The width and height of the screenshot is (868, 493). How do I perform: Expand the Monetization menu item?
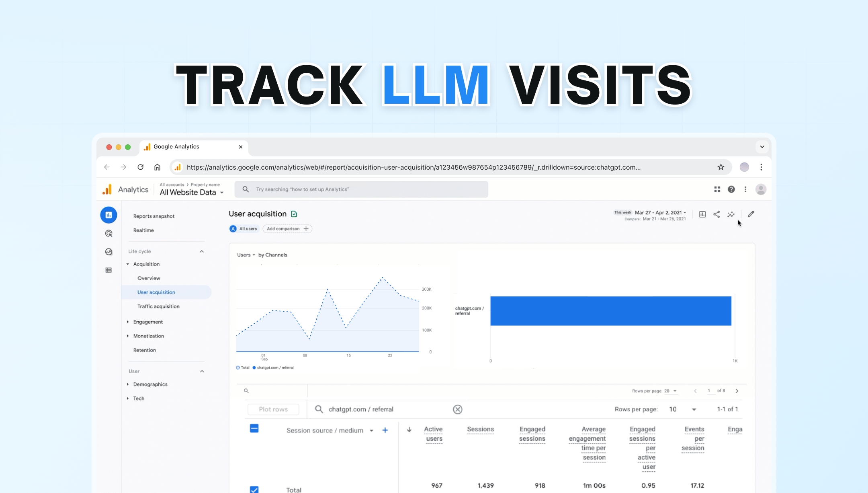click(148, 336)
